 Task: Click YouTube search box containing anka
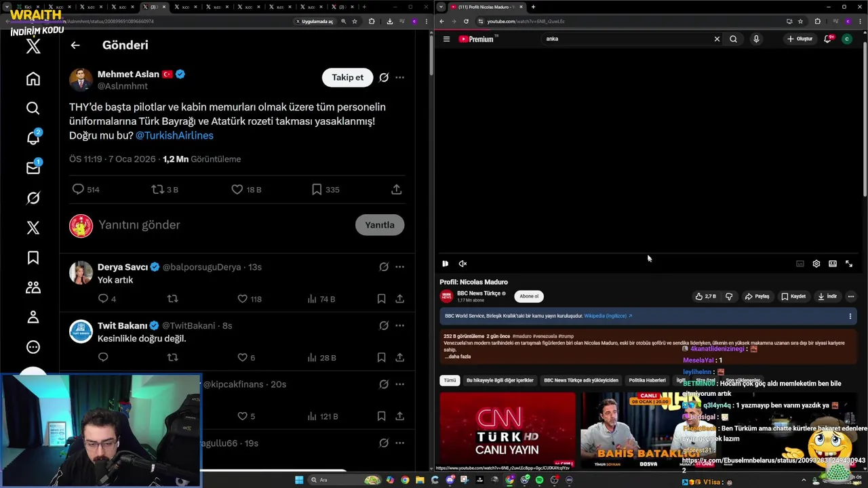[627, 39]
